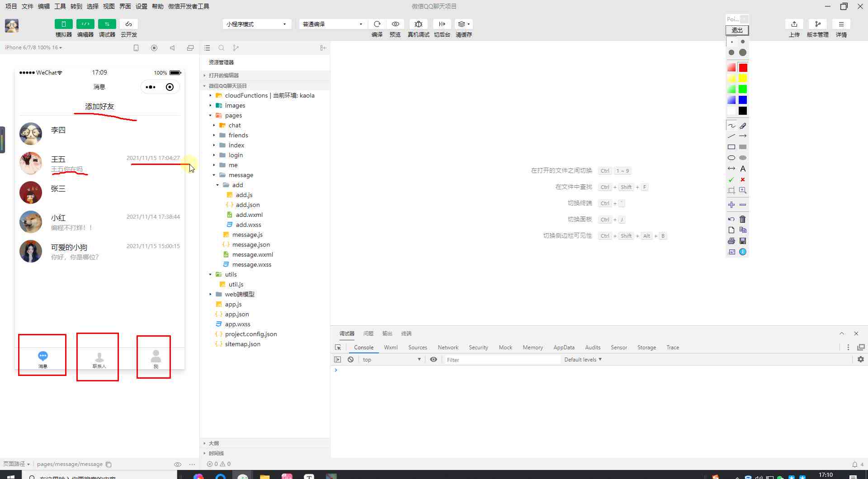Click the switch to background (切后台) icon
Viewport: 868px width, 479px height.
point(442,24)
